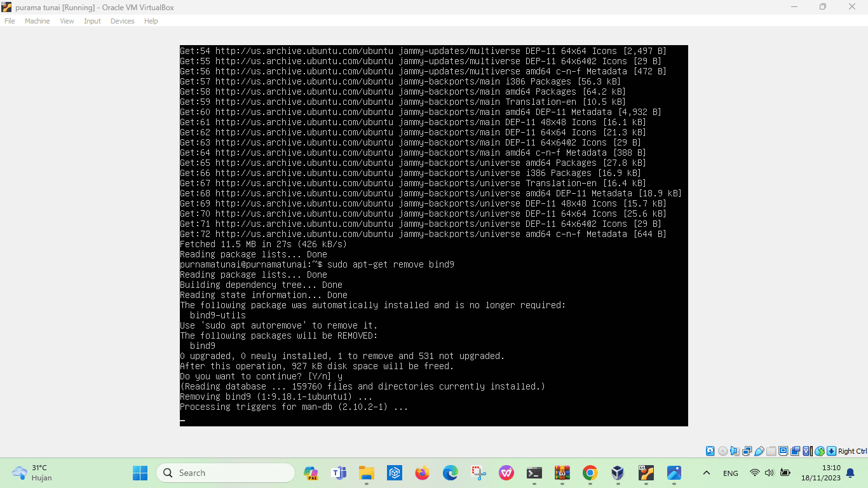Click the 'bind9-utils' package name line

218,315
